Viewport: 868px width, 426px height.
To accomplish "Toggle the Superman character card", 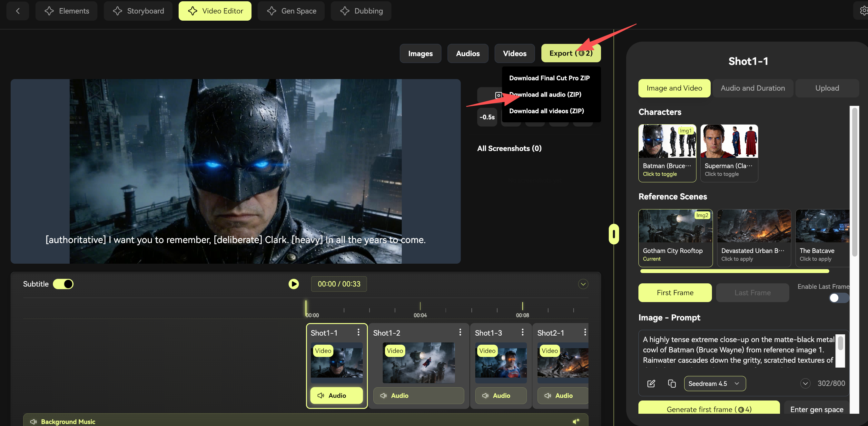I will [x=729, y=153].
